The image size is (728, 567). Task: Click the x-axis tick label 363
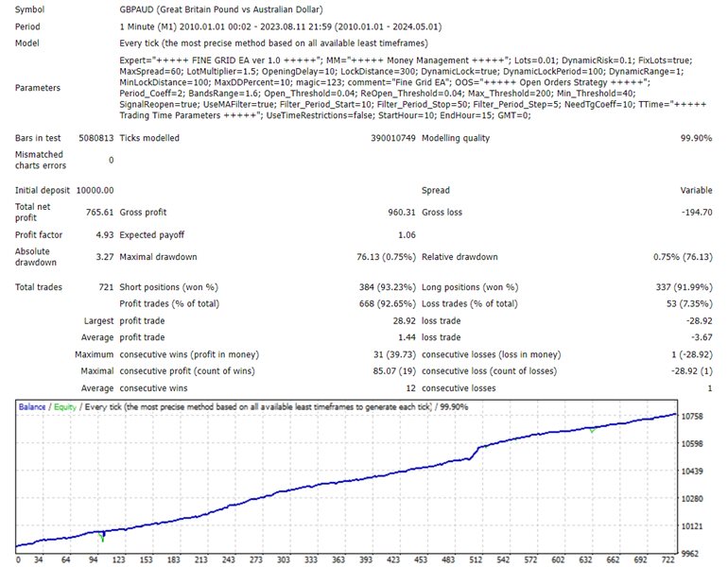(338, 559)
